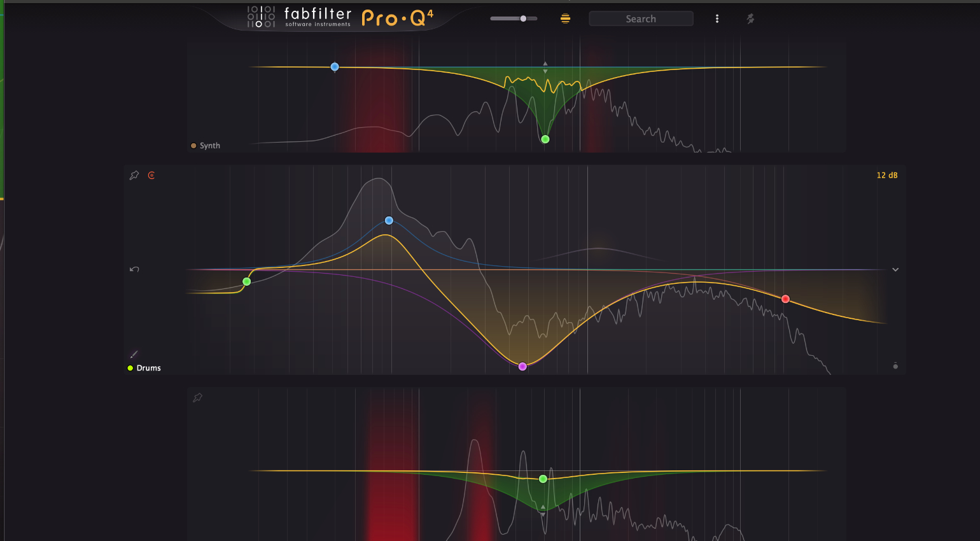Pin the Drums EQ instance

pos(134,176)
